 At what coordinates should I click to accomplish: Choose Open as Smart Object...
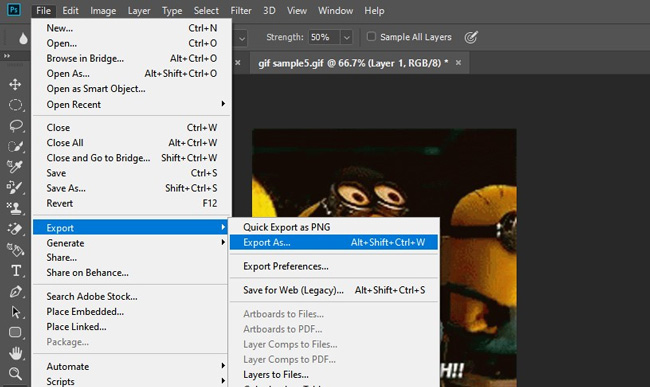tap(131, 89)
